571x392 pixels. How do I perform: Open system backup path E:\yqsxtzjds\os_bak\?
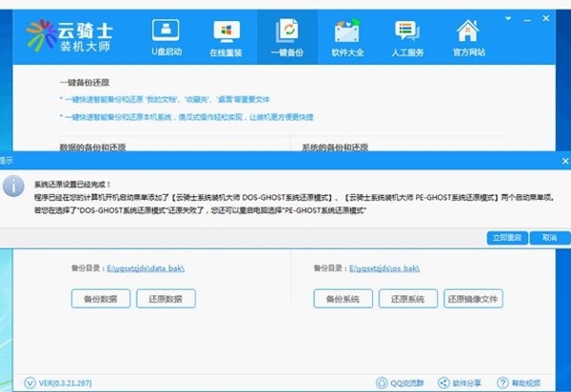click(x=384, y=268)
